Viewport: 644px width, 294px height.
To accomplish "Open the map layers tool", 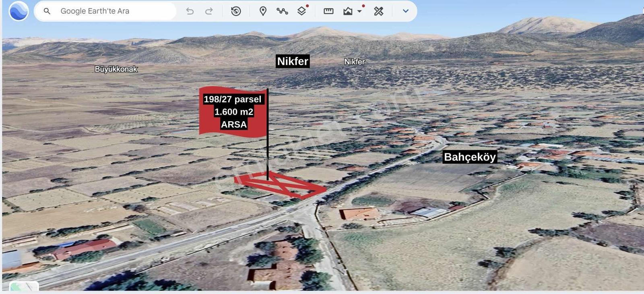I will pos(302,11).
